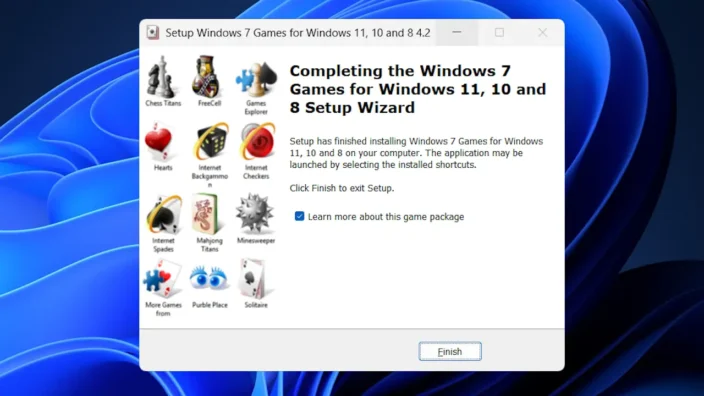Viewport: 704px width, 396px height.
Task: Choose the Internet Spades icon
Action: point(164,214)
